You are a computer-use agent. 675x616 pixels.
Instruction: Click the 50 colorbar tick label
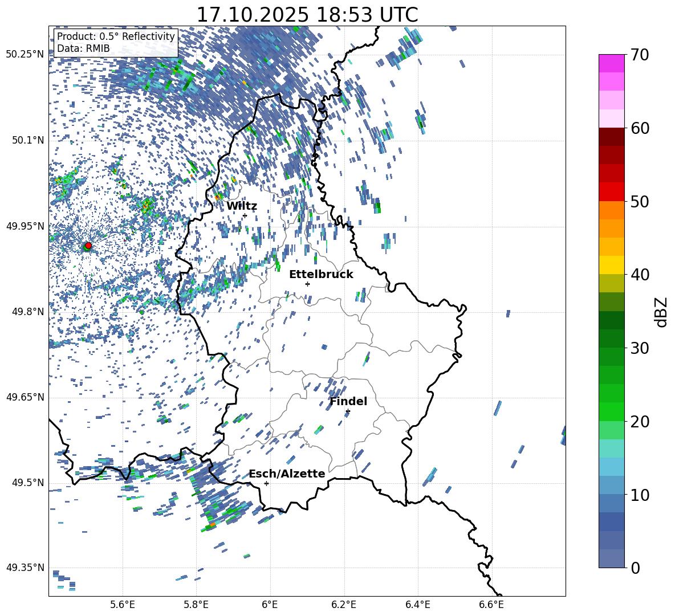tap(639, 201)
